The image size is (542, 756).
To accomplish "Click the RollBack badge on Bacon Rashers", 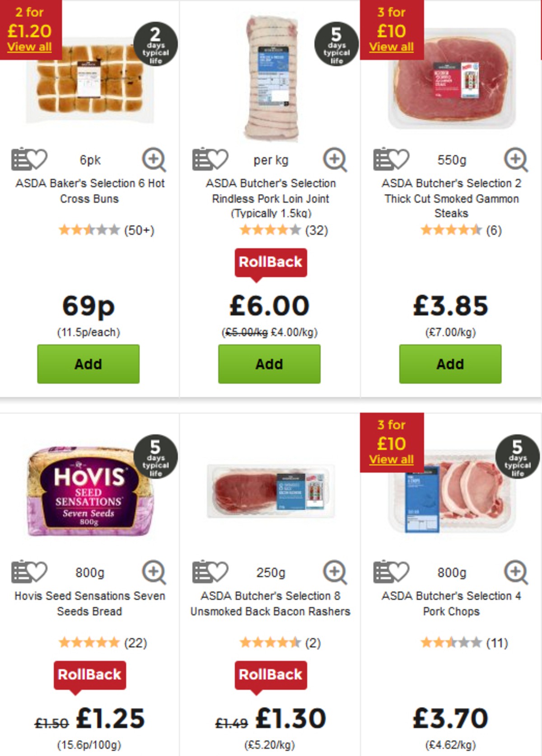I will pos(271,674).
